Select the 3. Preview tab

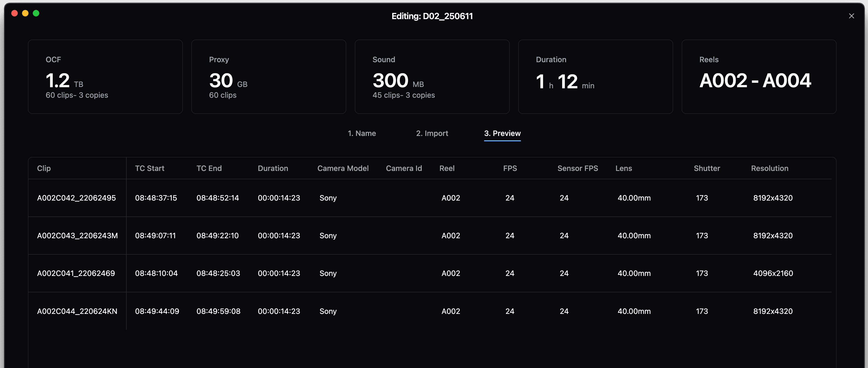[502, 133]
